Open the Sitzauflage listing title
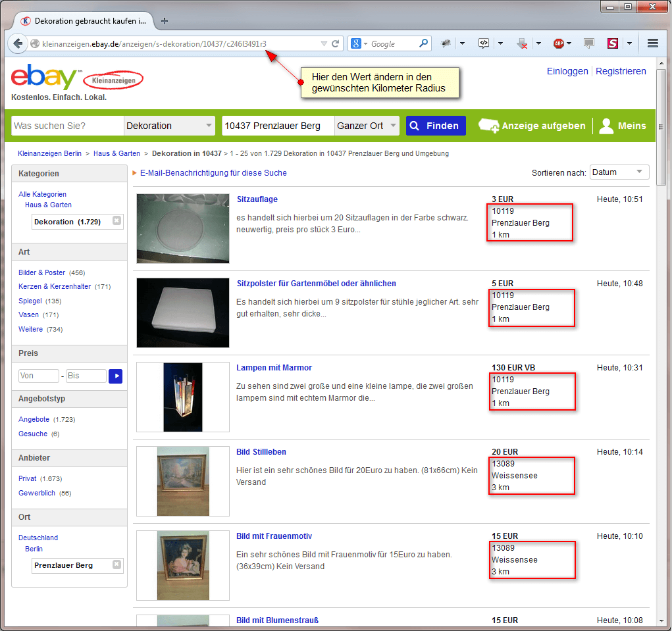Viewport: 672px width, 631px height. (x=257, y=199)
